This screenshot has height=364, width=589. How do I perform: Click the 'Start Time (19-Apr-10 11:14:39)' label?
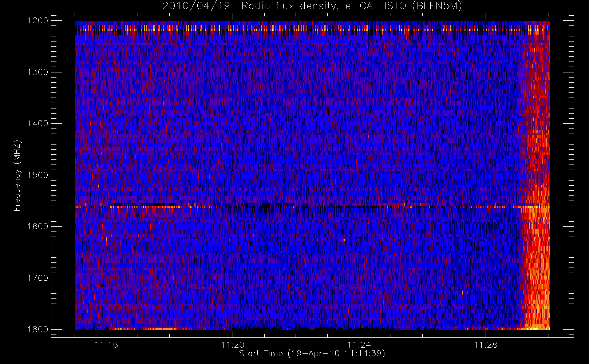pyautogui.click(x=312, y=353)
